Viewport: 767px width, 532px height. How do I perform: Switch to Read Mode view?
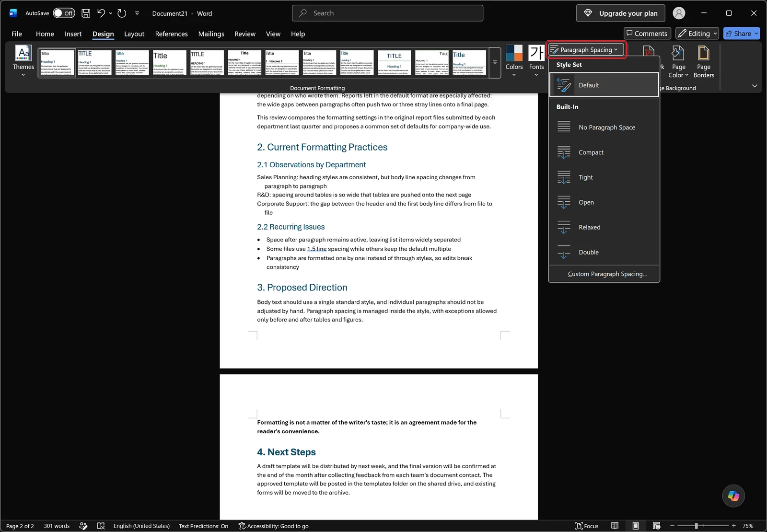click(615, 526)
